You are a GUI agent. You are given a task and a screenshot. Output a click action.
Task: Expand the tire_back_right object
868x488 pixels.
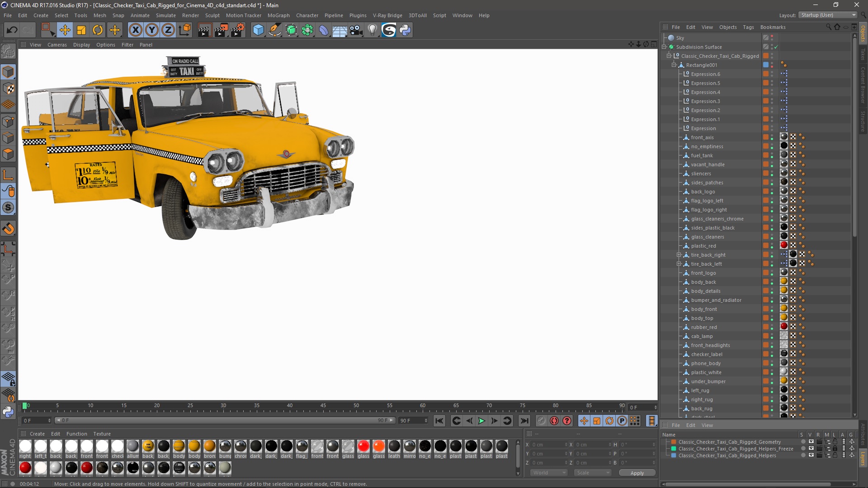679,255
